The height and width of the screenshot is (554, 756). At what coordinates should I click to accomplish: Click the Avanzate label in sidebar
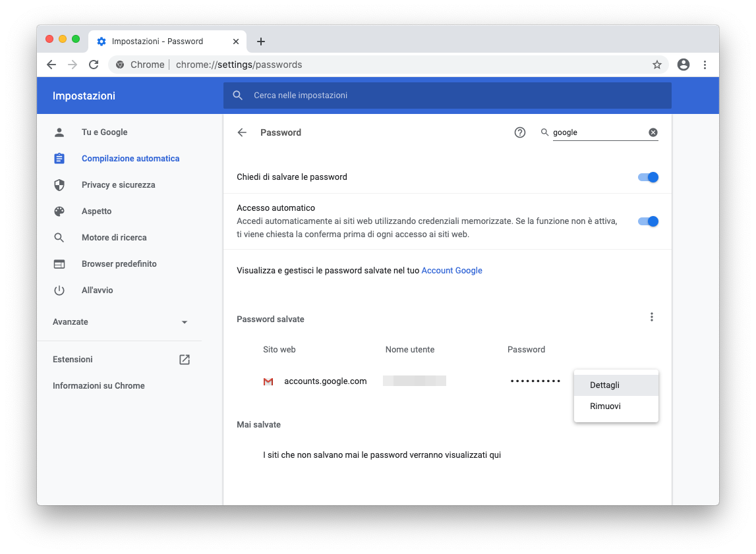click(71, 322)
